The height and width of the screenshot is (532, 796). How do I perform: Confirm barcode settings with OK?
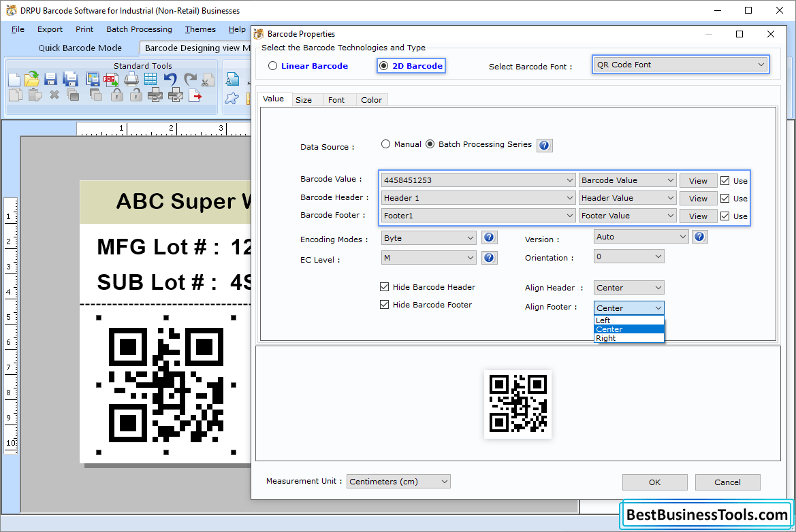point(654,482)
